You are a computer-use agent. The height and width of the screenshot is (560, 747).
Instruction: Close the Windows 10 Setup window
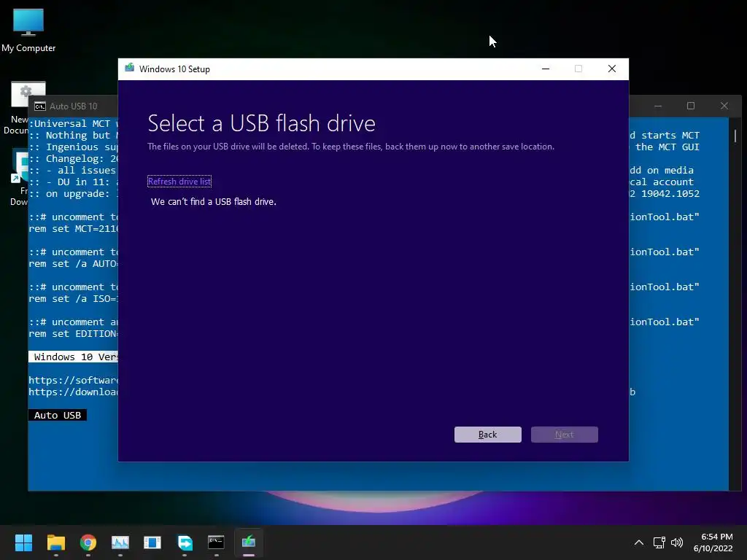pos(612,69)
